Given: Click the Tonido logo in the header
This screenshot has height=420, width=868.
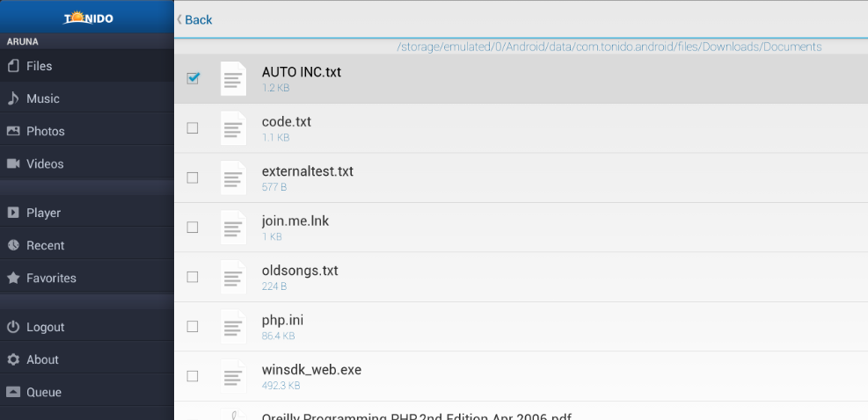Looking at the screenshot, I should click(88, 18).
